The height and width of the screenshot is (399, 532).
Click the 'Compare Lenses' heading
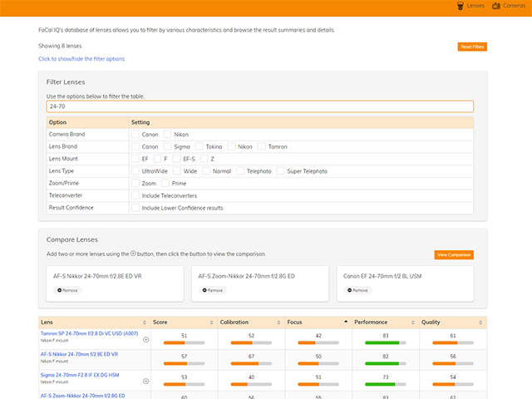click(x=72, y=239)
